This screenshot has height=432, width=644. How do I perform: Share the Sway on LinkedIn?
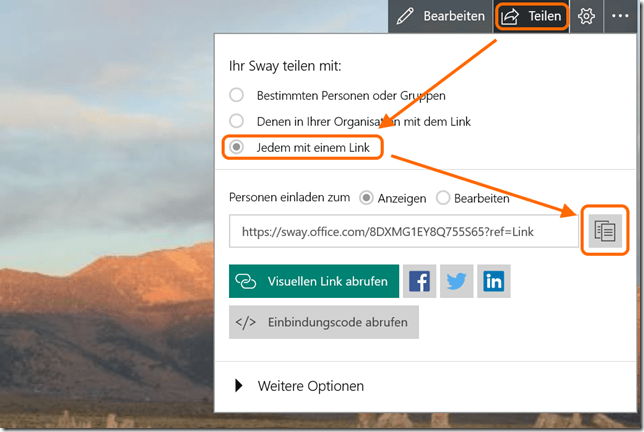[x=493, y=282]
